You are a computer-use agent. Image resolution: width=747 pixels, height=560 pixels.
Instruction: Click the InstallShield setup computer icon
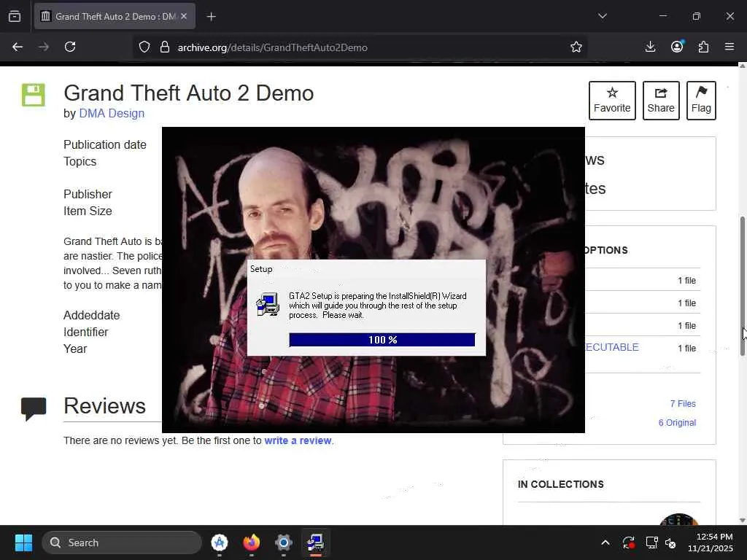pyautogui.click(x=268, y=304)
